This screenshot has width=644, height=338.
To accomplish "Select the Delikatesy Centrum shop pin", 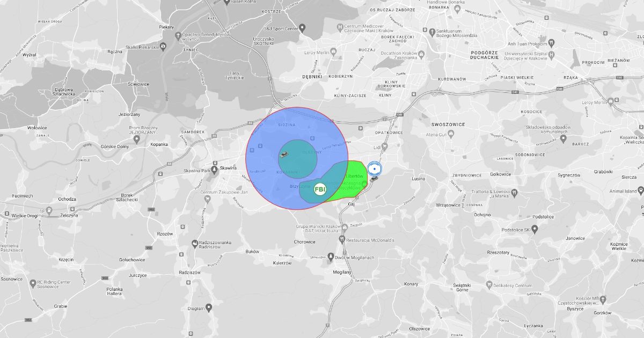I will [x=488, y=284].
